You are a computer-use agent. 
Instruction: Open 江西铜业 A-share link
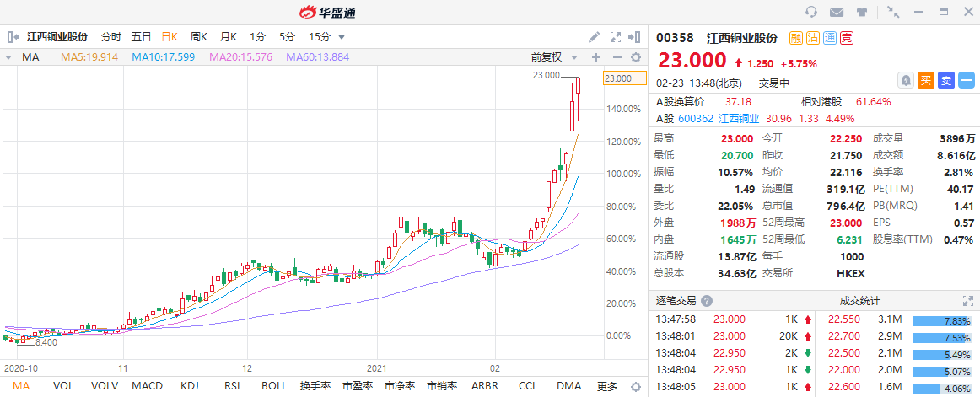[739, 118]
